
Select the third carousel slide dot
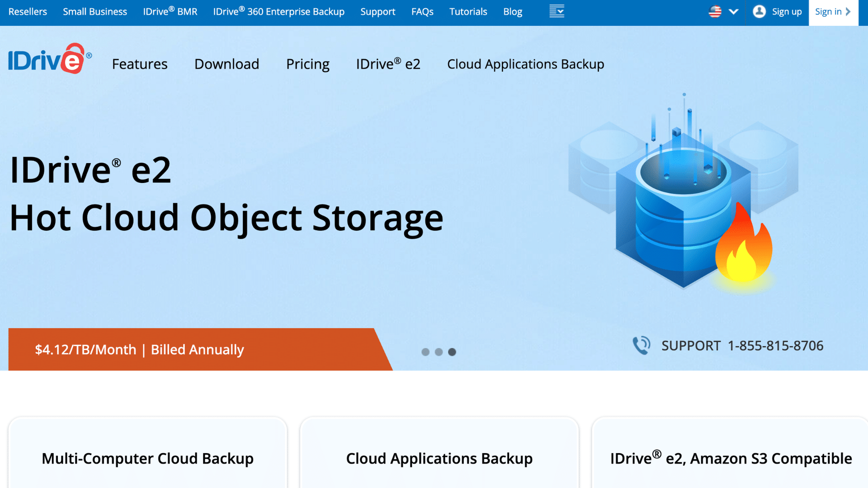[x=452, y=352]
